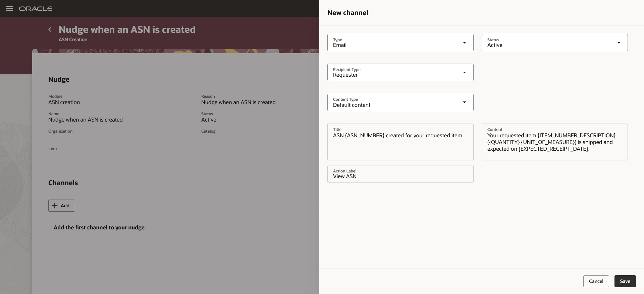Screen dimensions: 644x294
Task: Click the Item label
Action: (52, 149)
